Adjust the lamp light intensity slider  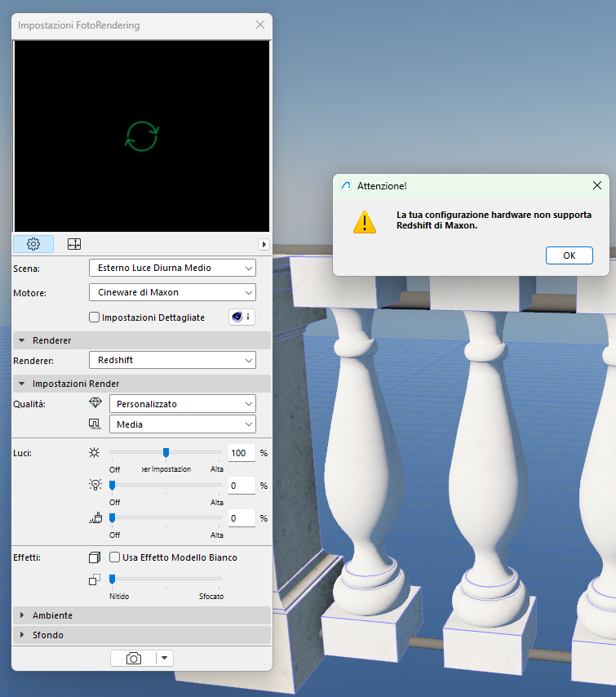point(166,486)
